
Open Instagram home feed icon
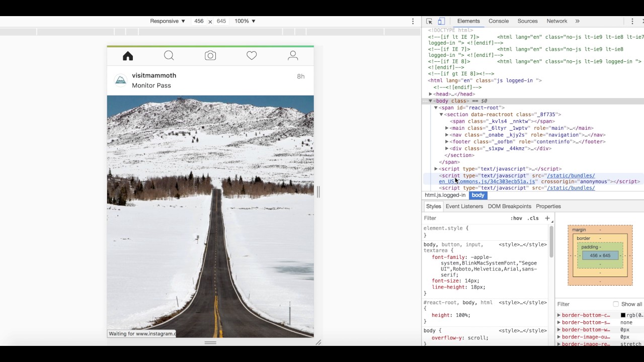point(128,56)
